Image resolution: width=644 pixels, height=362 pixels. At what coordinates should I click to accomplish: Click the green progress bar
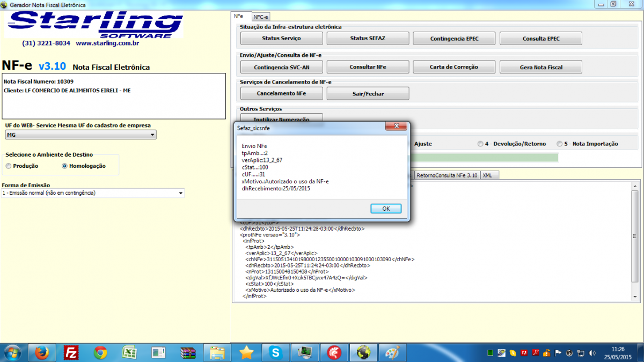click(x=484, y=158)
